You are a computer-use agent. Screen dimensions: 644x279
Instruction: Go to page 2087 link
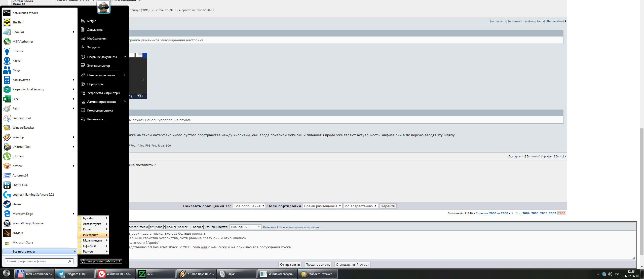552,213
